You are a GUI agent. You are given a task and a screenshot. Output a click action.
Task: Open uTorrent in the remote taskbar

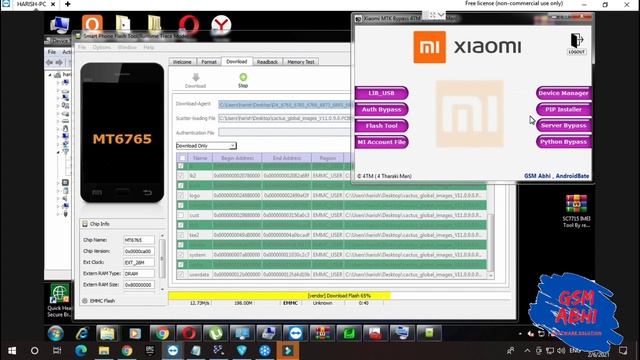(x=215, y=334)
